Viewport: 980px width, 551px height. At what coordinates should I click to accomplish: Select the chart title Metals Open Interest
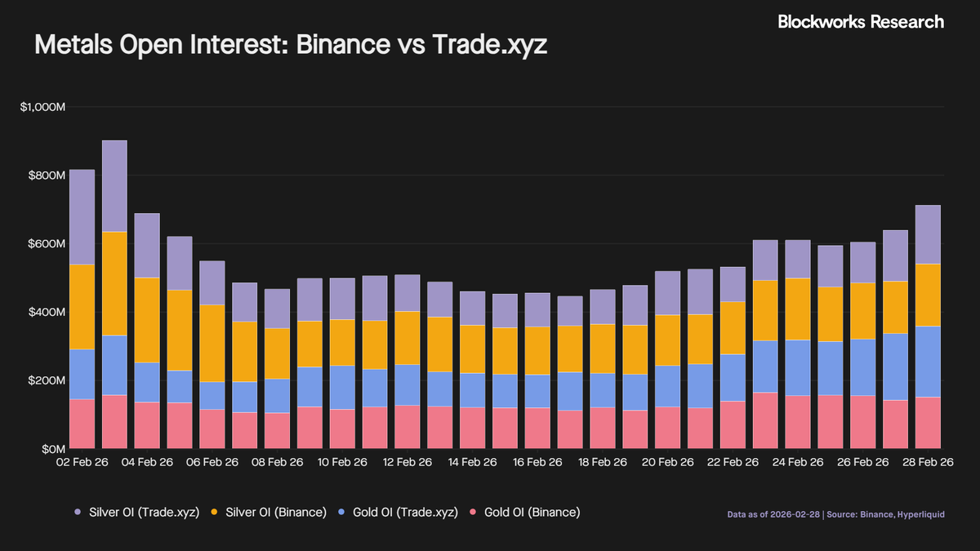click(290, 47)
